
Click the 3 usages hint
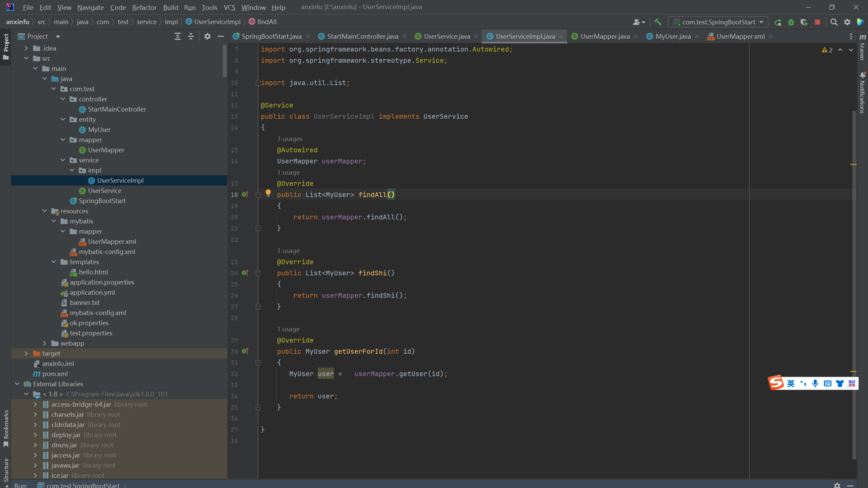tap(290, 139)
